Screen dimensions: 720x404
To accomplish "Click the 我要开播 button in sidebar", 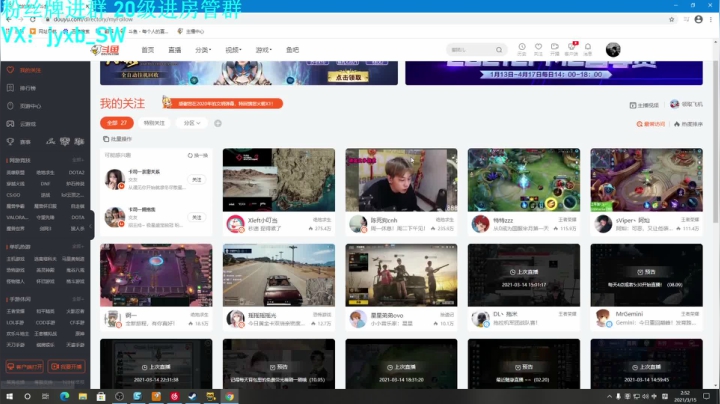I will 66,366.
